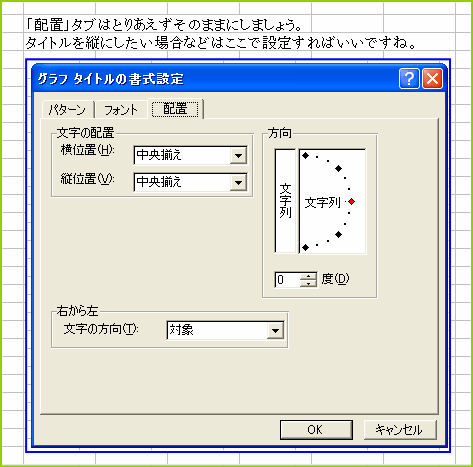Click the lower-right diamond at minus 45 degrees
This screenshot has width=473, height=467.
(338, 234)
